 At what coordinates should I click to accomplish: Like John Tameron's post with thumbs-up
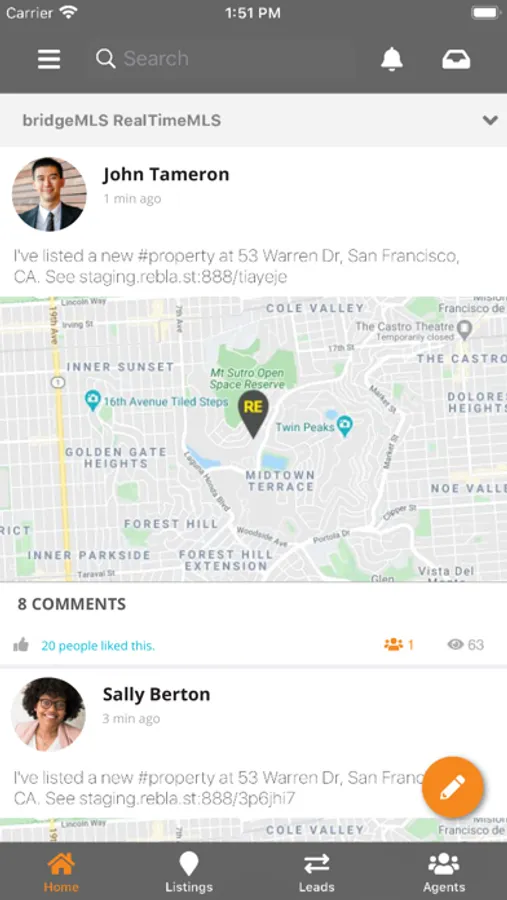tap(21, 645)
